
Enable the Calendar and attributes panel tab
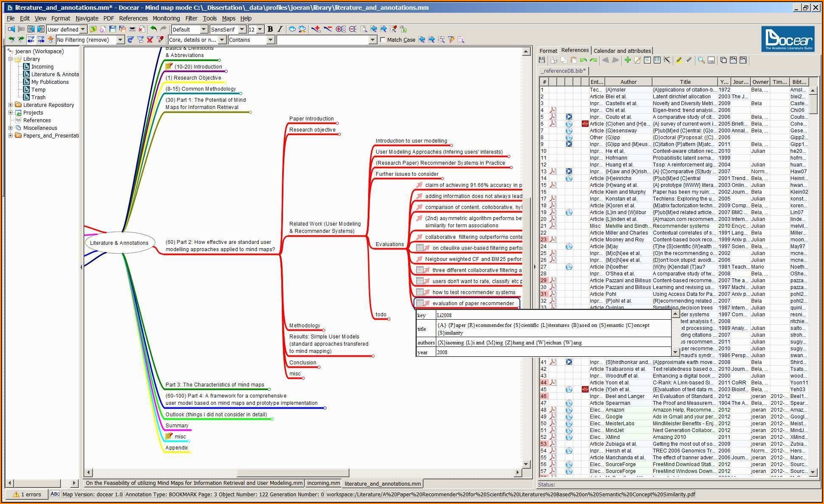pyautogui.click(x=622, y=51)
